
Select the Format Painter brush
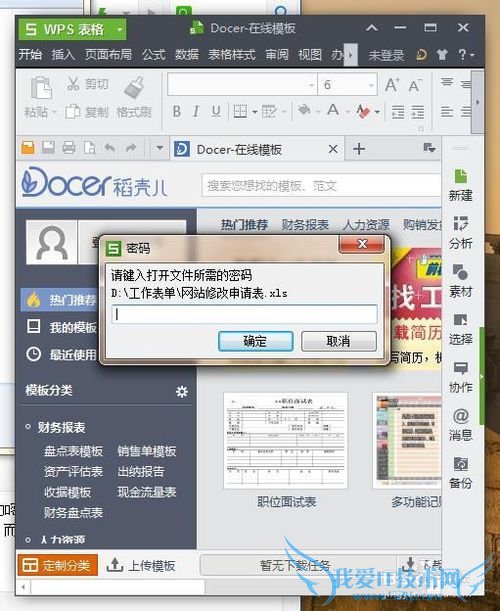pyautogui.click(x=134, y=87)
